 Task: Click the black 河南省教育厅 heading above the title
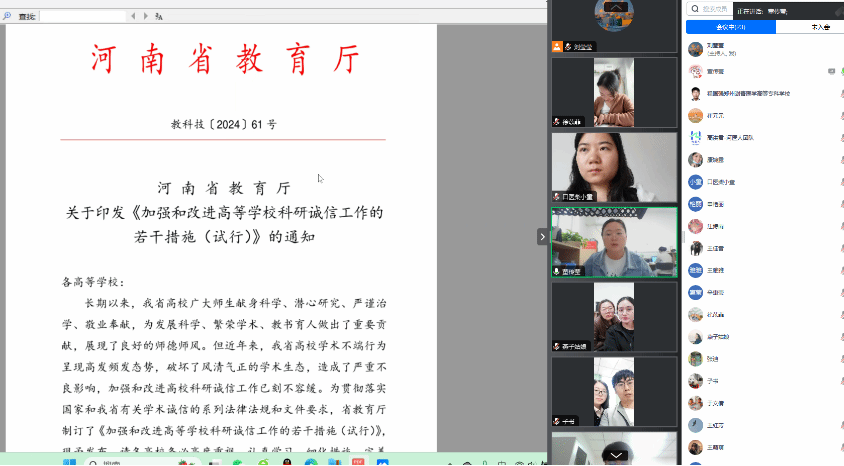[x=224, y=188]
